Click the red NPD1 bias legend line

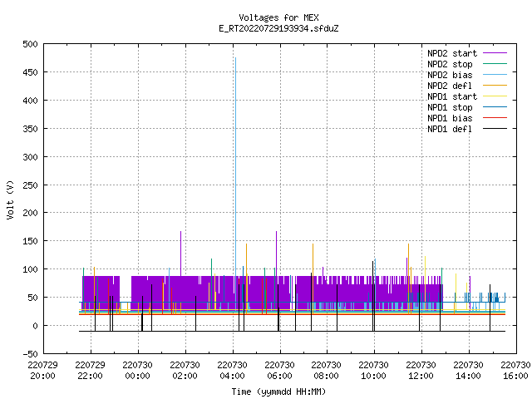495,118
